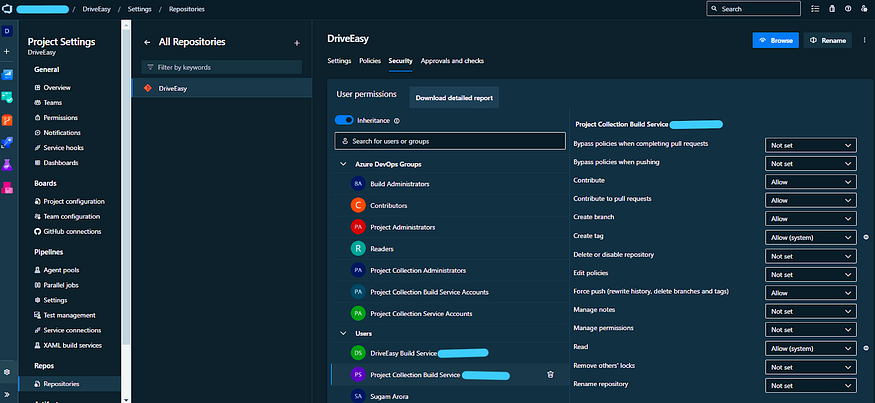Click the Search for users or groups field
Image resolution: width=875 pixels, height=403 pixels.
pyautogui.click(x=450, y=141)
